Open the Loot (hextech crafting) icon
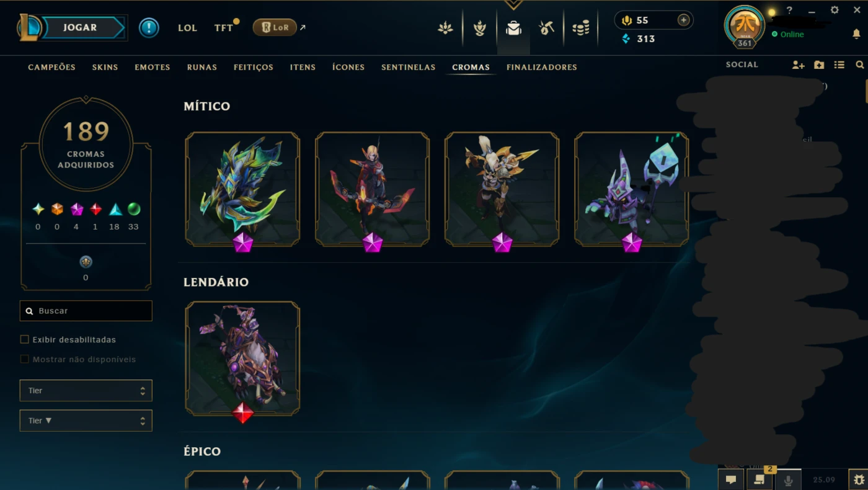Viewport: 868px width, 490px height. [547, 28]
